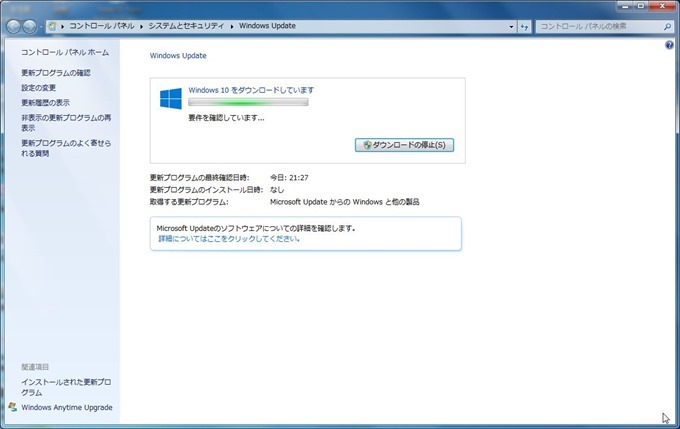Screen dimensions: 680x429
Task: Click the 関連項目 section heading
Action: (x=35, y=367)
